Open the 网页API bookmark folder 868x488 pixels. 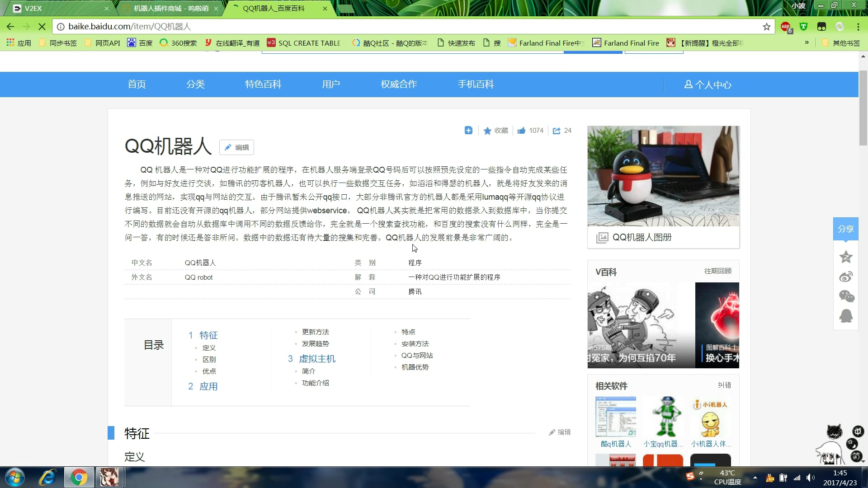coord(102,43)
